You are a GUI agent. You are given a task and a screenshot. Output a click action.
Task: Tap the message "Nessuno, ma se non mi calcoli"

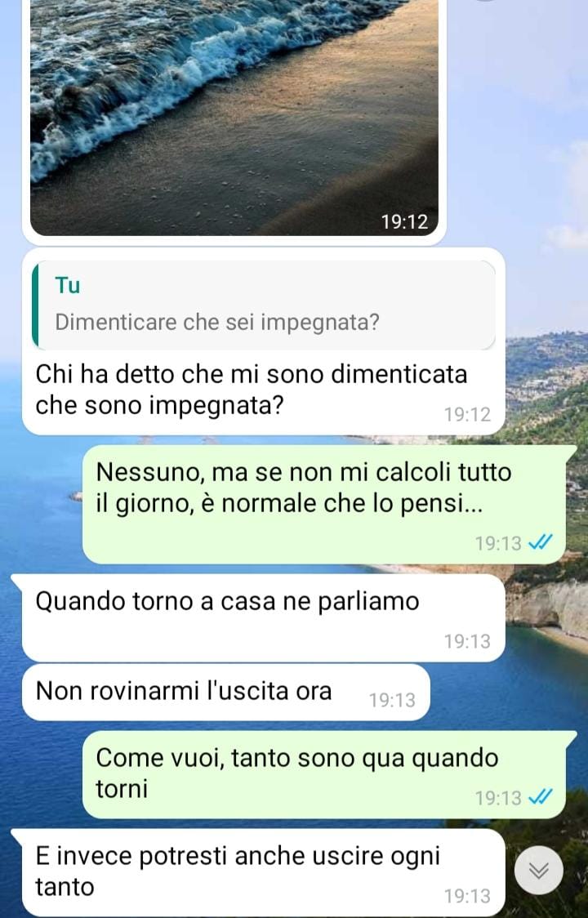pos(324,504)
